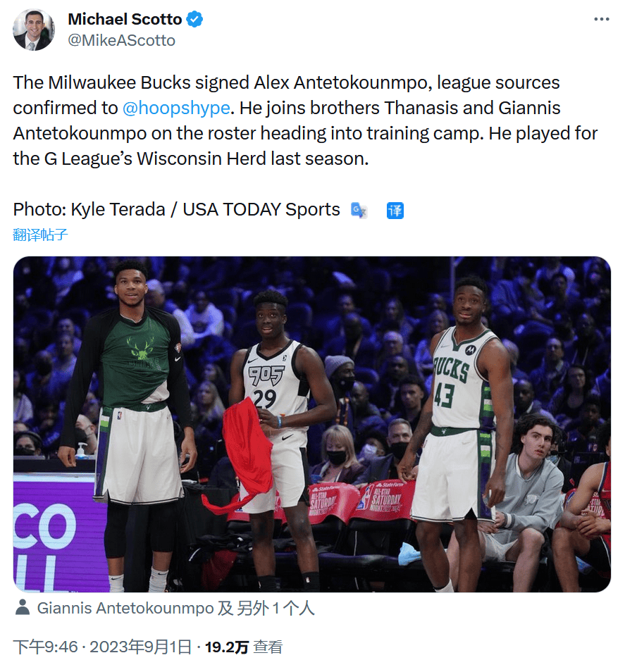Image resolution: width=625 pixels, height=672 pixels.
Task: Click the blue verified badge
Action: (194, 19)
